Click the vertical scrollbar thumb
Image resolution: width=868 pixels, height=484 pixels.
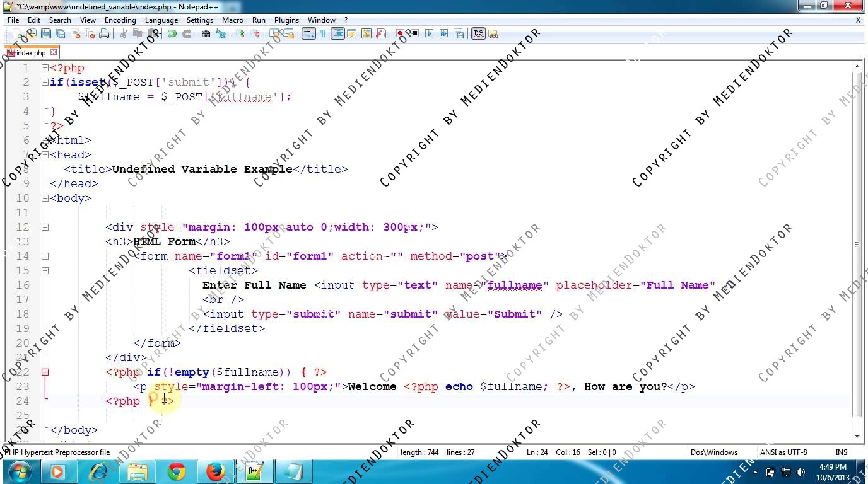(x=857, y=245)
